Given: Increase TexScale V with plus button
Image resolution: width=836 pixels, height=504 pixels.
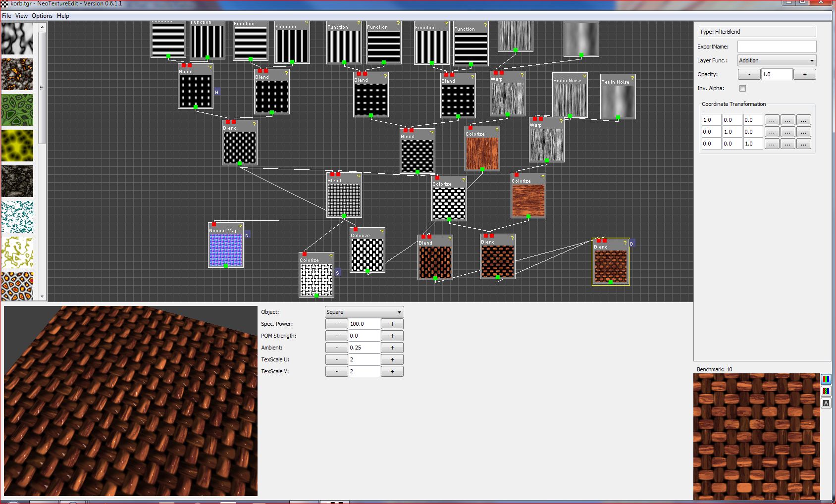Looking at the screenshot, I should pos(392,371).
